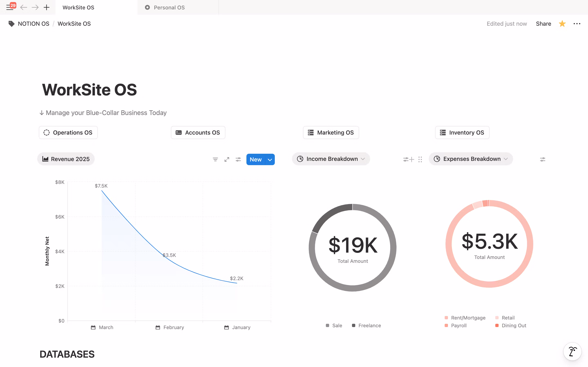This screenshot has height=367, width=588.
Task: Expand the New button dropdown arrow
Action: [x=270, y=160]
